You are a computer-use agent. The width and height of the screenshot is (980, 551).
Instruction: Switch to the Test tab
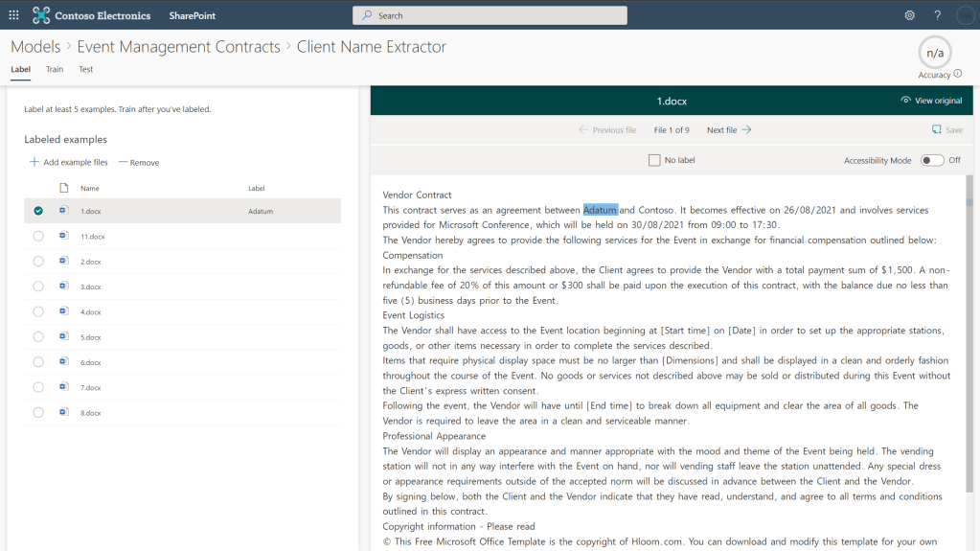coord(86,70)
